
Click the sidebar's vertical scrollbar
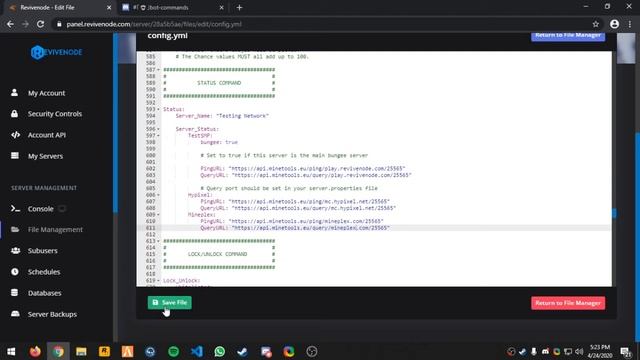tap(115, 122)
